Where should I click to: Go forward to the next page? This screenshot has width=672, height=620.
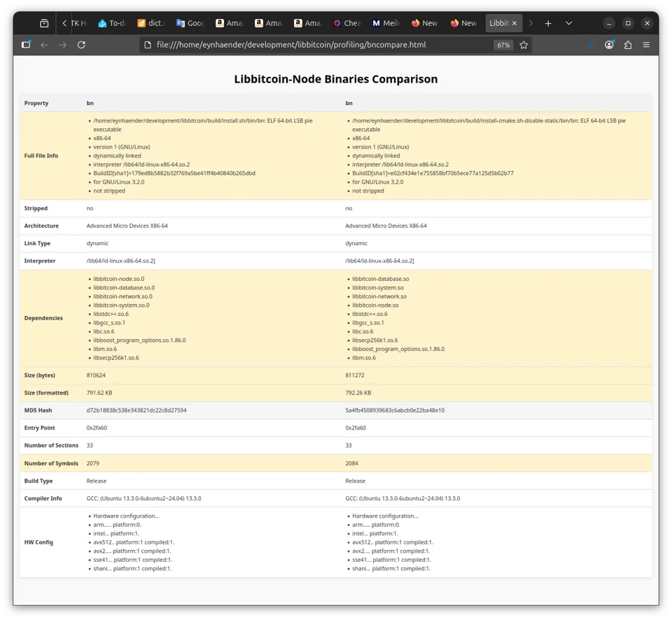[x=62, y=45]
